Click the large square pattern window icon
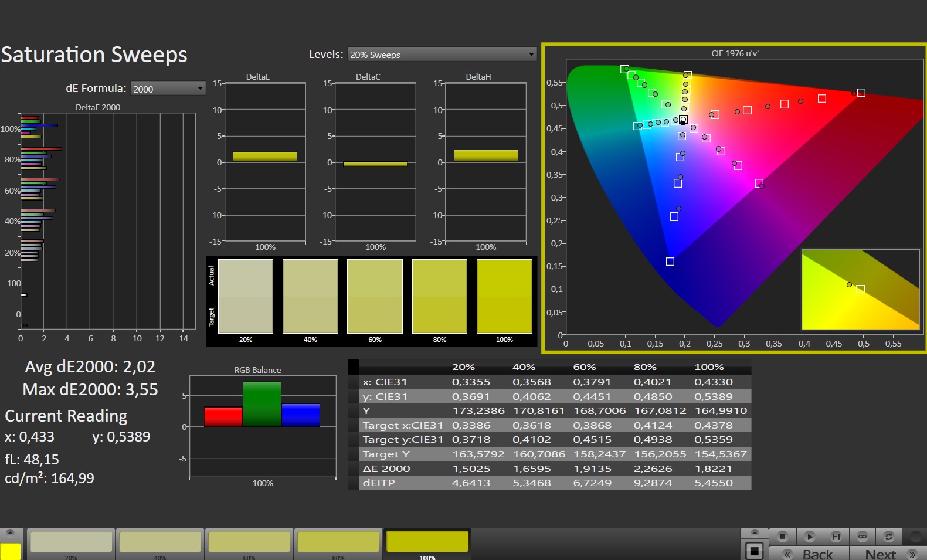Screen dimensions: 927x560 (x=754, y=551)
